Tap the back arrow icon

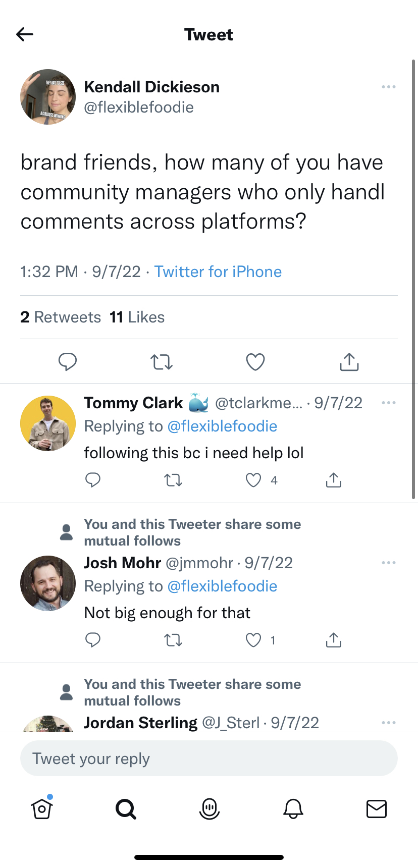point(25,34)
